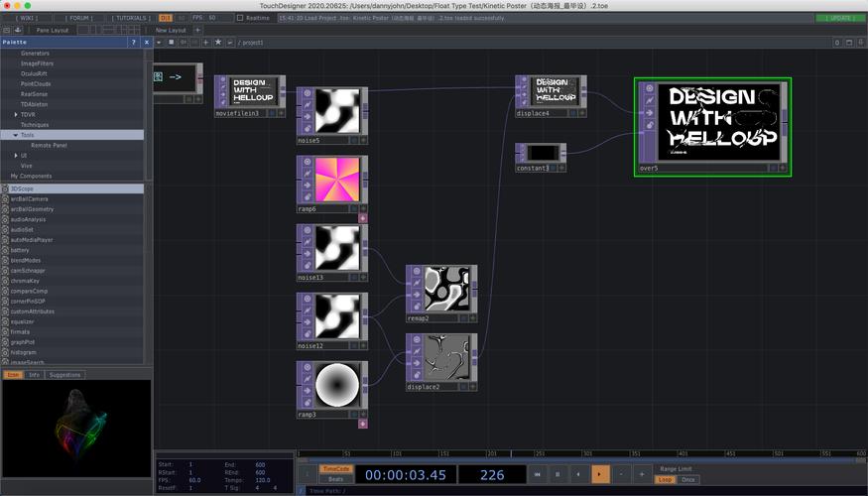
Task: Click the viewer active plus on over5
Action: click(783, 168)
